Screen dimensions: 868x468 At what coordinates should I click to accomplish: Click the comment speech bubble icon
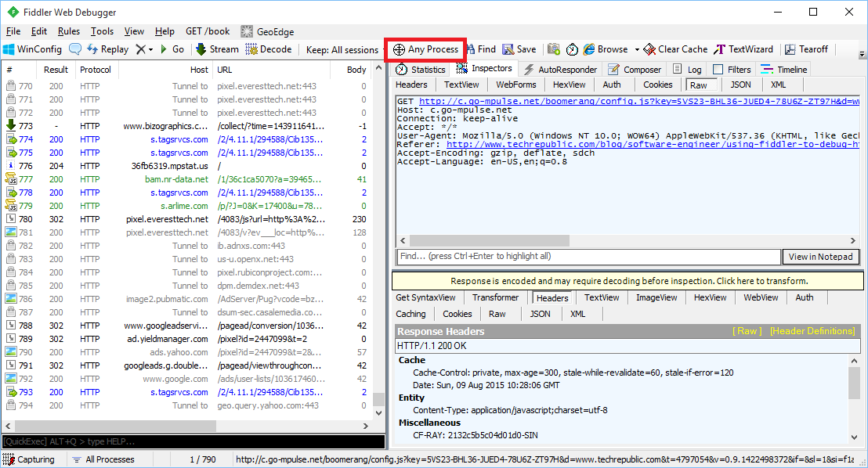pos(75,49)
